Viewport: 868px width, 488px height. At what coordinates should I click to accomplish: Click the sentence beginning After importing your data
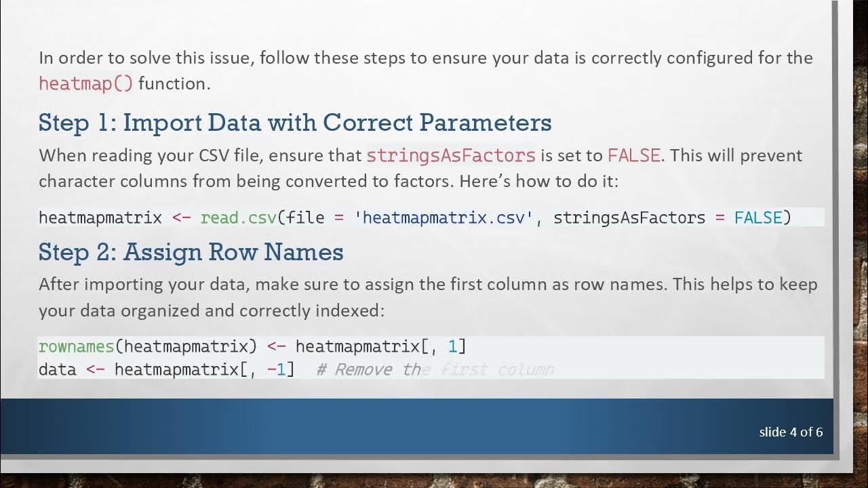click(x=427, y=284)
